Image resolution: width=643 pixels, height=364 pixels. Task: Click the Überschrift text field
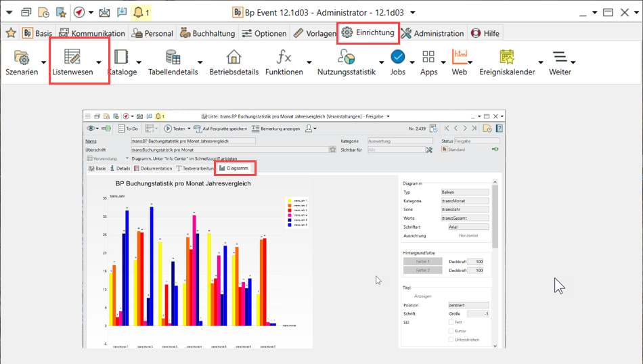click(229, 150)
